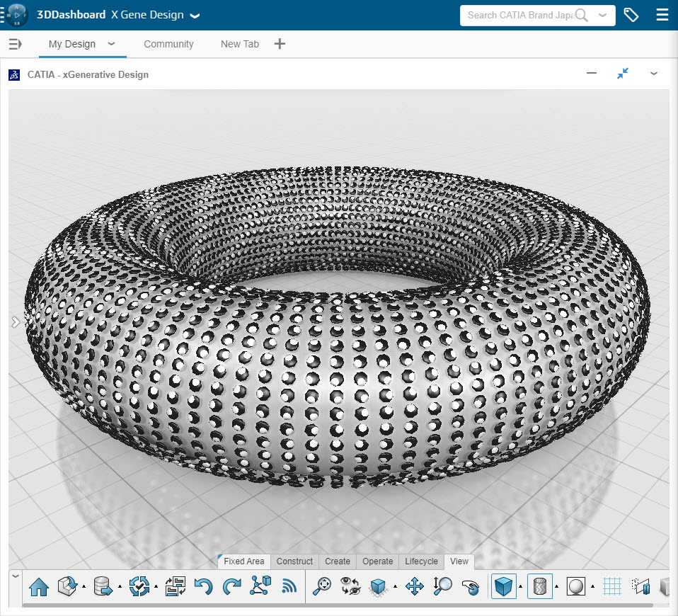Click the Redo arrow icon
The height and width of the screenshot is (616, 678).
(232, 586)
